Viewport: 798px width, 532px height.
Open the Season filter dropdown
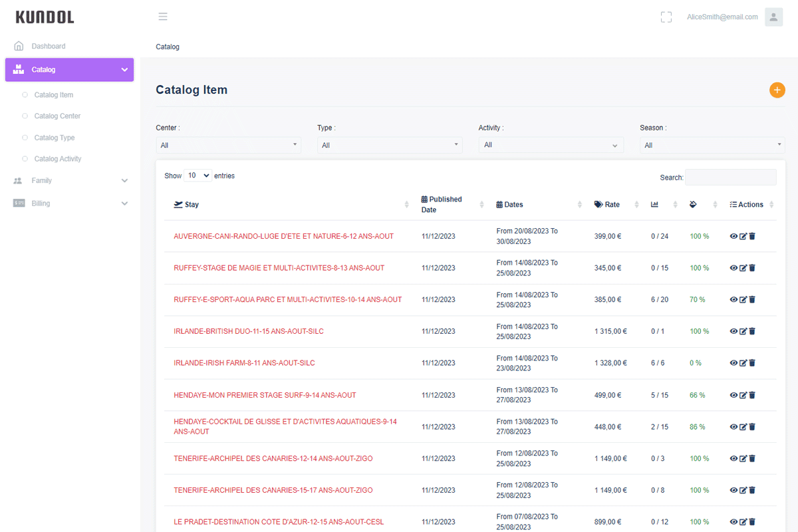tap(712, 145)
